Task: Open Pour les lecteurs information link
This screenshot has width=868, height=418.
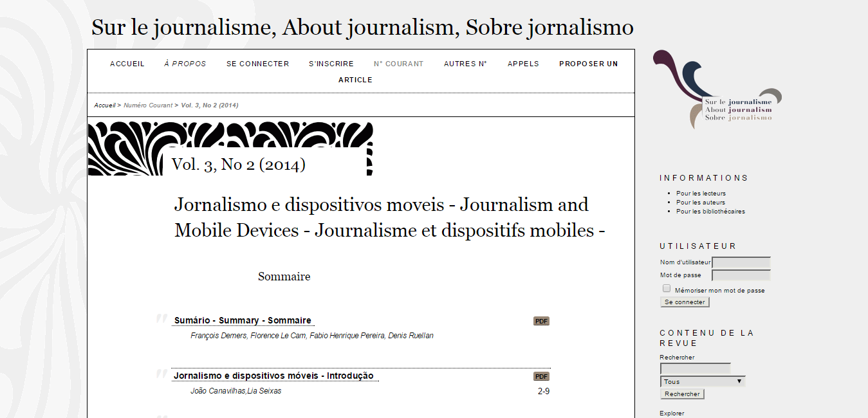Action: pyautogui.click(x=701, y=193)
